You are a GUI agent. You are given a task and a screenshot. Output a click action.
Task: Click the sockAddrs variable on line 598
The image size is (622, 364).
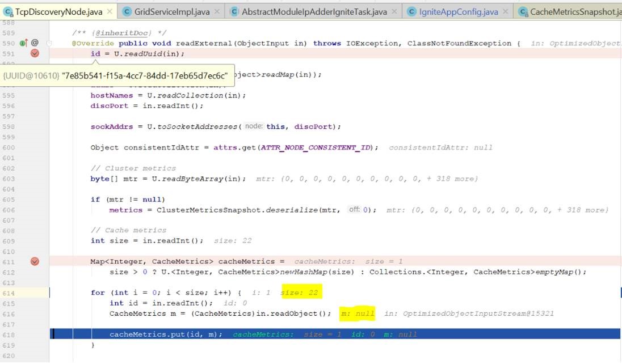tap(111, 126)
